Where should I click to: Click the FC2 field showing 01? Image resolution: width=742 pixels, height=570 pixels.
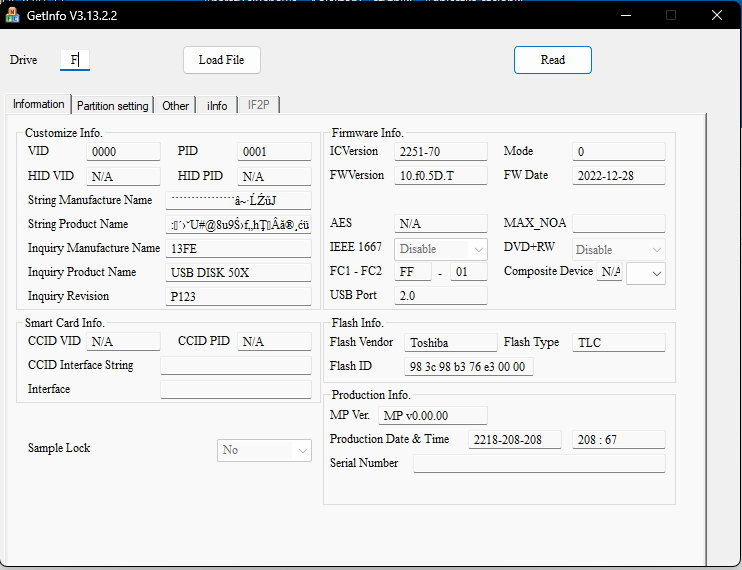point(468,272)
